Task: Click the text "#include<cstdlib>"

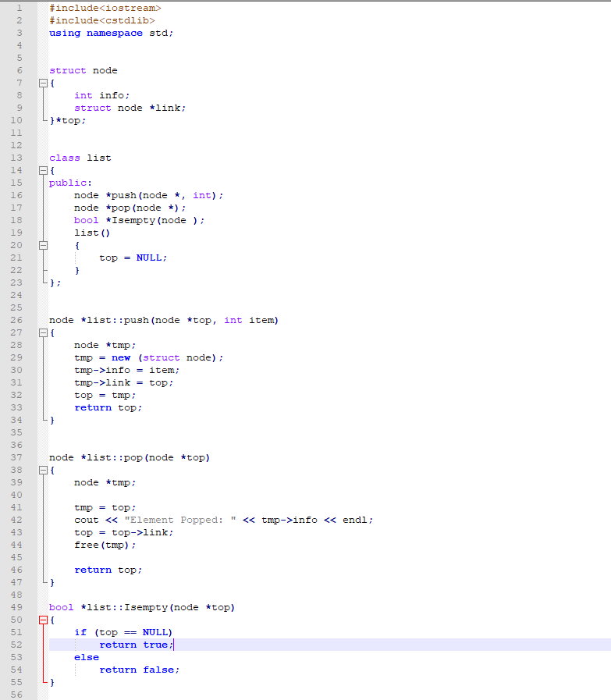Action: tap(101, 20)
